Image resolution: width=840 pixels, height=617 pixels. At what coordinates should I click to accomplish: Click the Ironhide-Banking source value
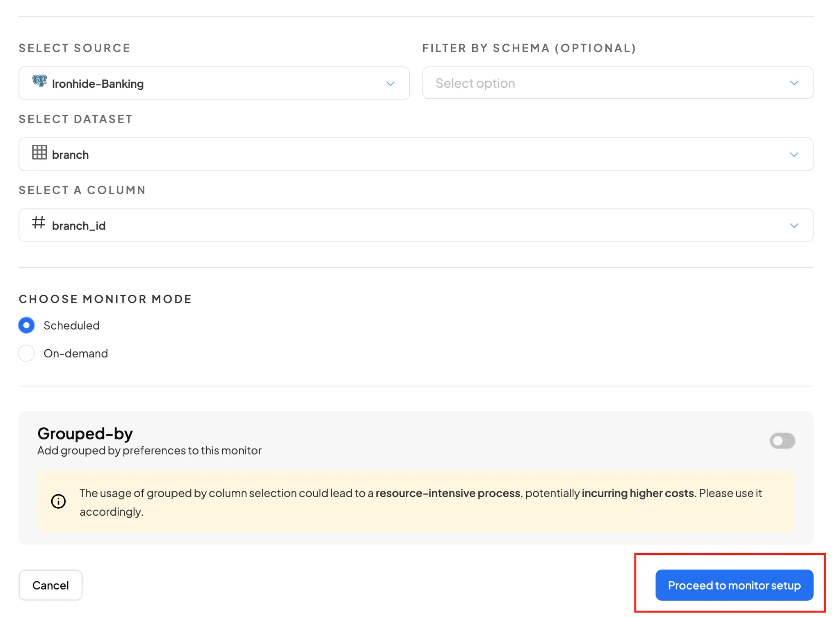pos(98,84)
